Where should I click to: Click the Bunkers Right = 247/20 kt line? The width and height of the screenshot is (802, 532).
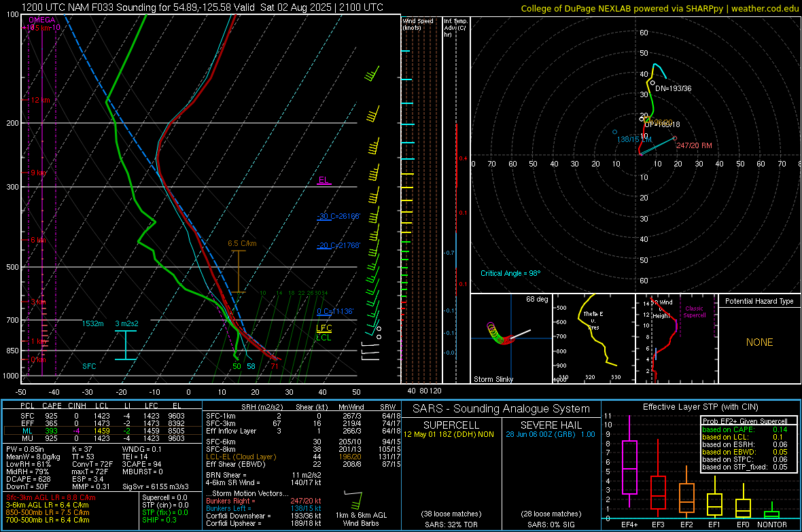(264, 501)
